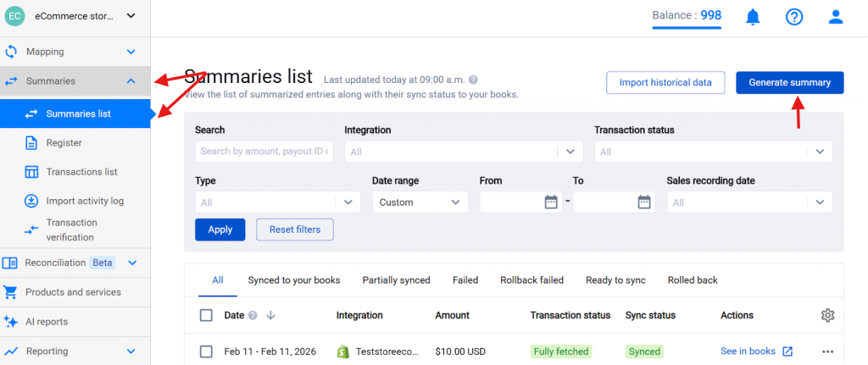This screenshot has height=365, width=868.
Task: Click the Generate summary button
Action: point(789,82)
